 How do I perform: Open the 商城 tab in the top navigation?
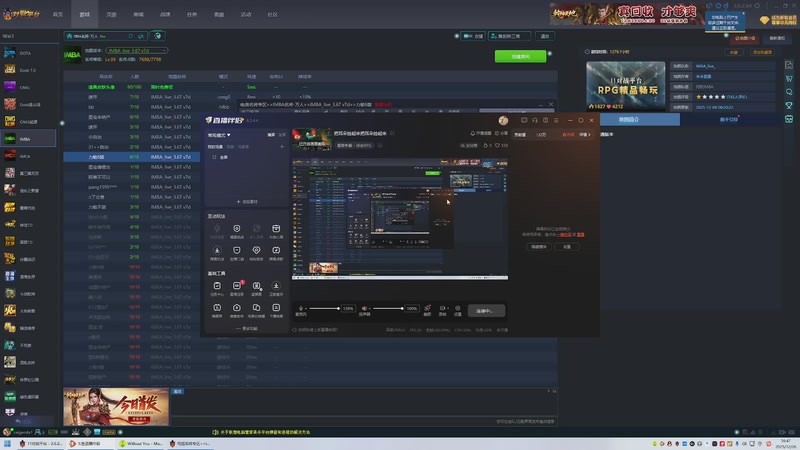[x=138, y=14]
